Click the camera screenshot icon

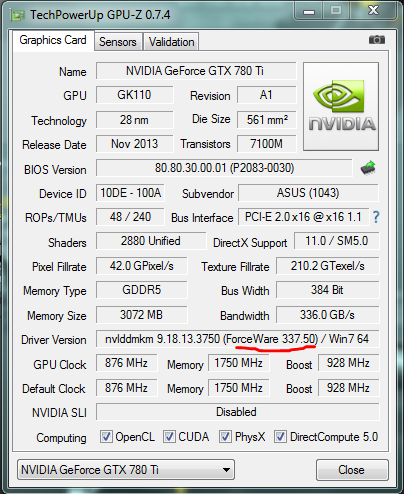(377, 40)
